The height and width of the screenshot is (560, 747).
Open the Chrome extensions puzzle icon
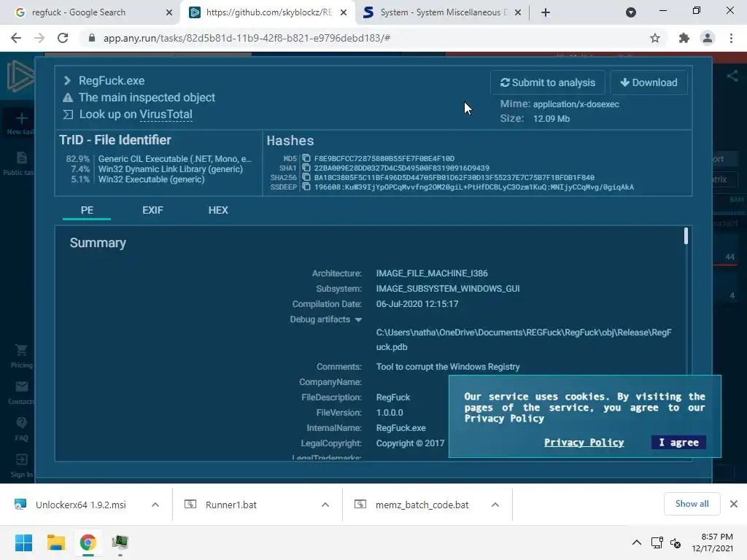click(x=684, y=38)
